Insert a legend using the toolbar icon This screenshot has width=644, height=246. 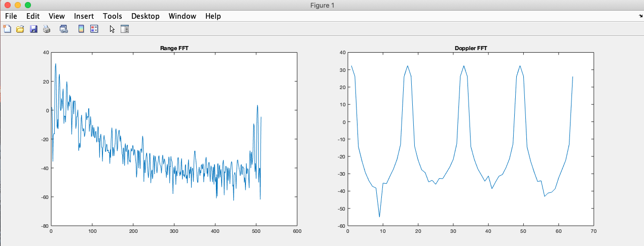point(94,29)
